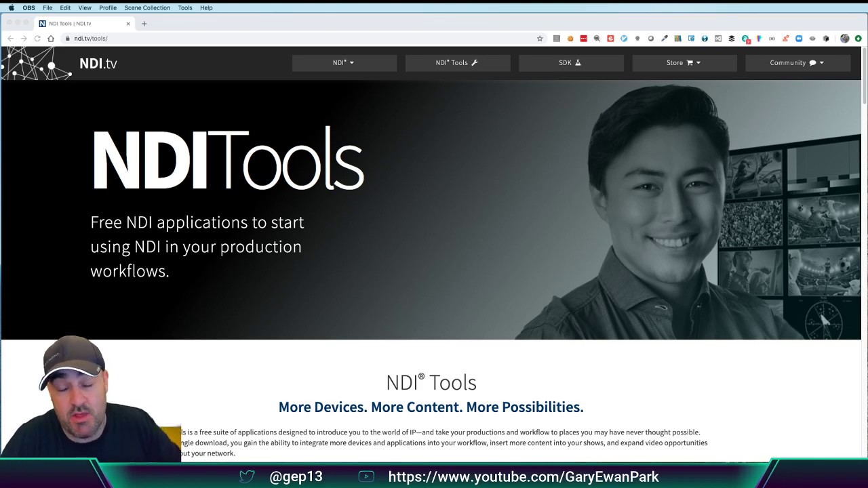The width and height of the screenshot is (868, 488).
Task: Open a new browser tab
Action: click(x=144, y=24)
